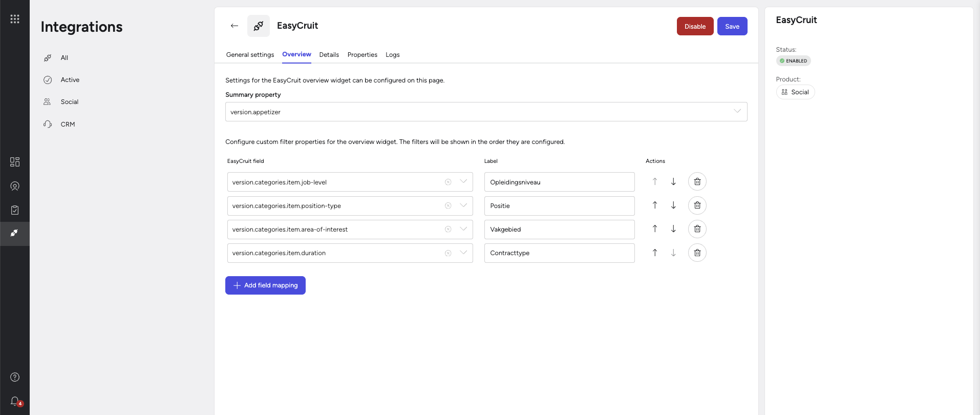Select the Overview tab
The image size is (980, 415).
tap(296, 54)
